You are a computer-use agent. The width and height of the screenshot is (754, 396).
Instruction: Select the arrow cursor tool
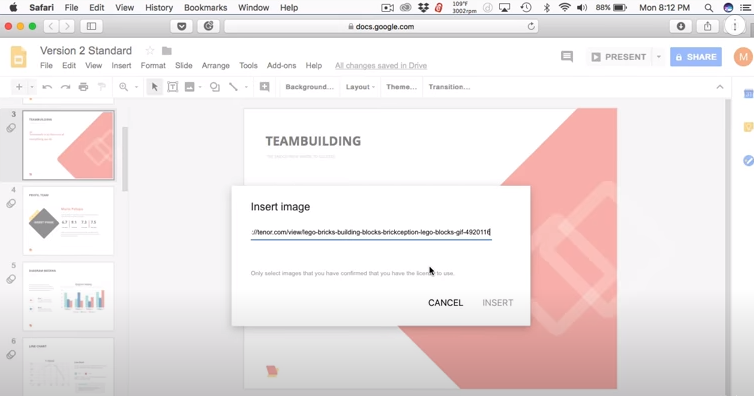pyautogui.click(x=154, y=87)
